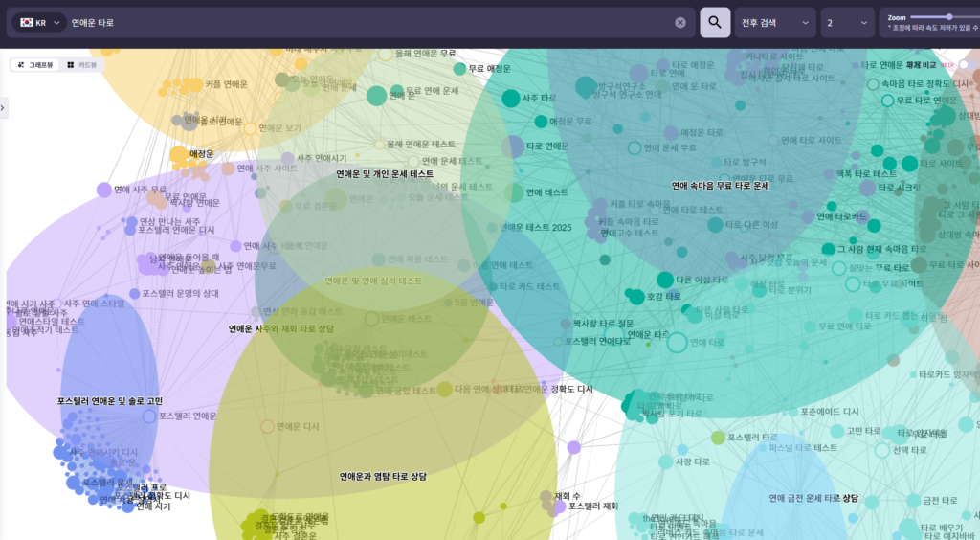Viewport: 980px width, 540px height.
Task: Click the 연애 타로 ring node
Action: pos(678,342)
